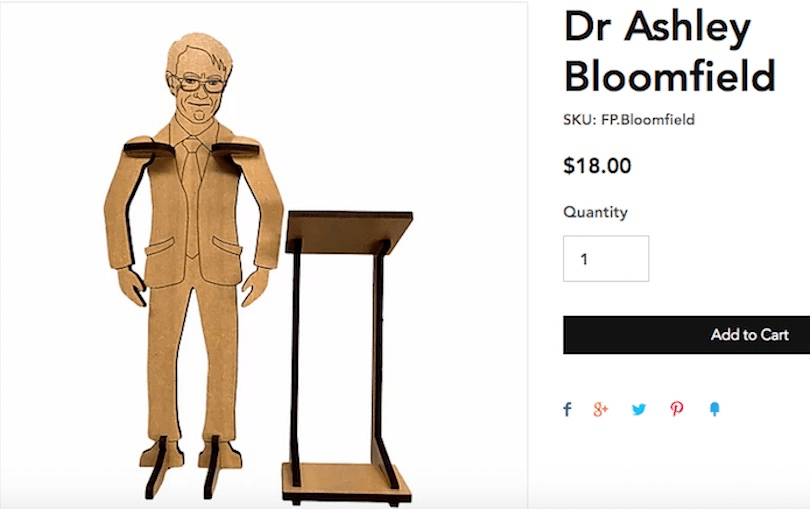Click the figurine's engraved necktie

(x=192, y=196)
